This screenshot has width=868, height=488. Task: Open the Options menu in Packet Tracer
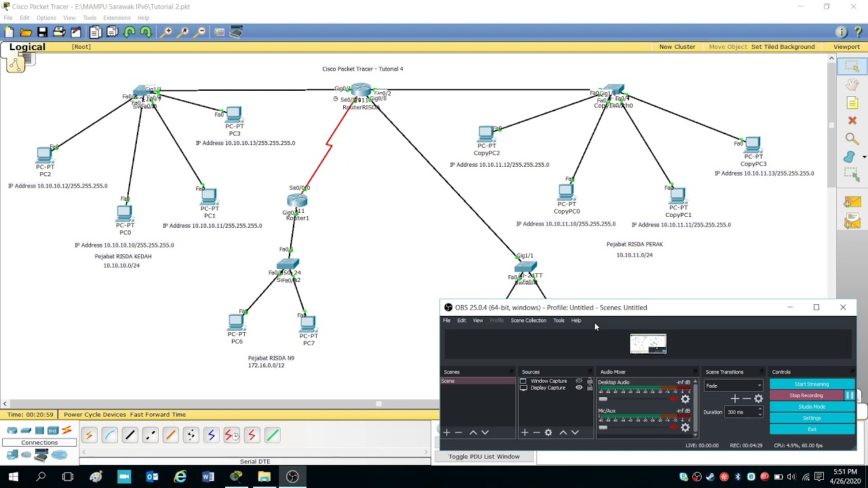click(x=46, y=18)
